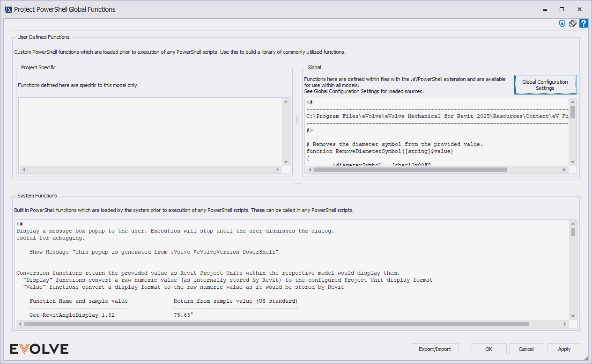Image resolution: width=592 pixels, height=364 pixels.
Task: Click the Cancel button
Action: (x=526, y=349)
